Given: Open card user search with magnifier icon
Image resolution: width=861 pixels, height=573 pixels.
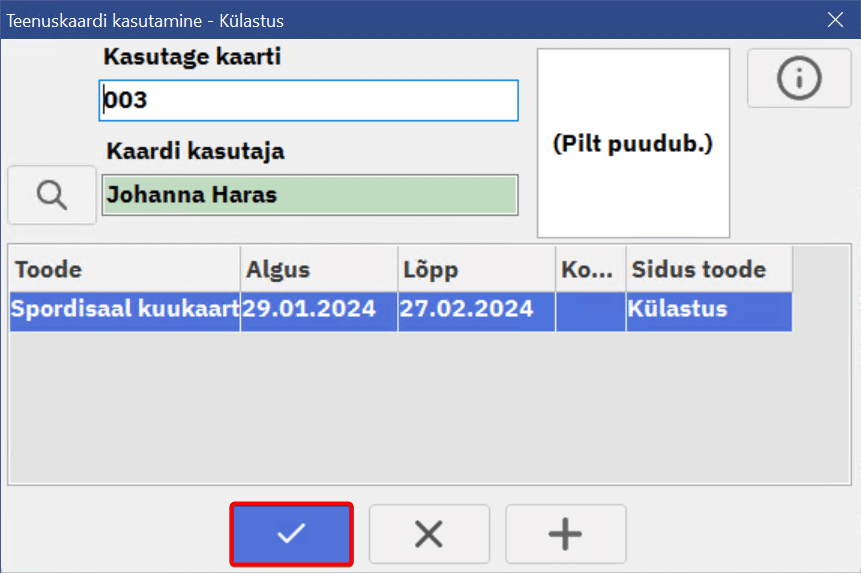Looking at the screenshot, I should click(x=51, y=194).
